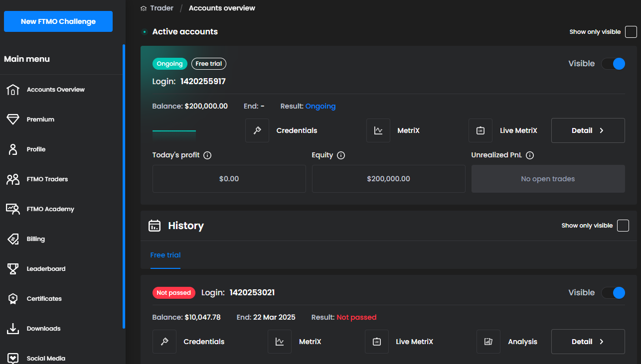Start a New FTMO Challenge

coord(58,21)
